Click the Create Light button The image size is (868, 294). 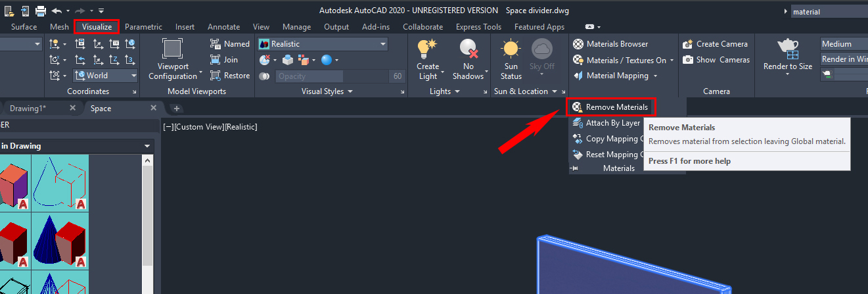click(x=428, y=59)
